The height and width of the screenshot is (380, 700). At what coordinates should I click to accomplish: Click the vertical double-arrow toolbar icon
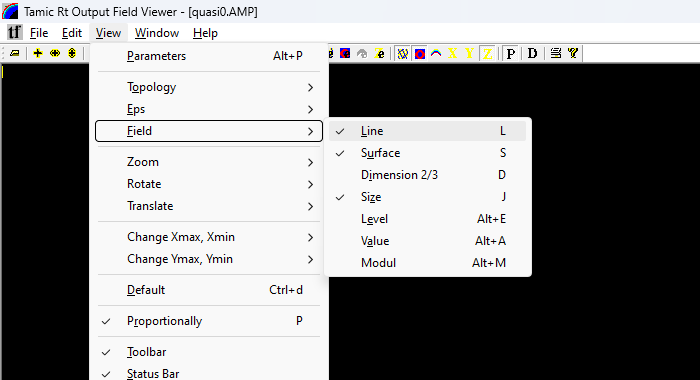pos(72,54)
